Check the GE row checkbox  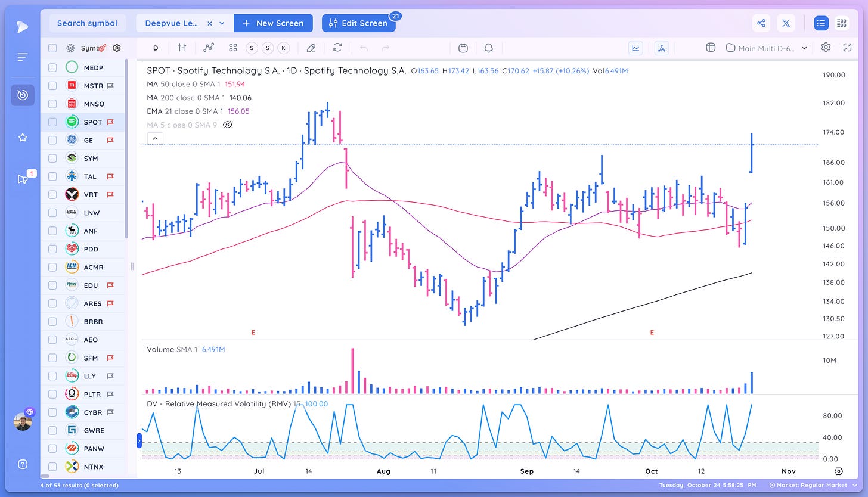52,140
